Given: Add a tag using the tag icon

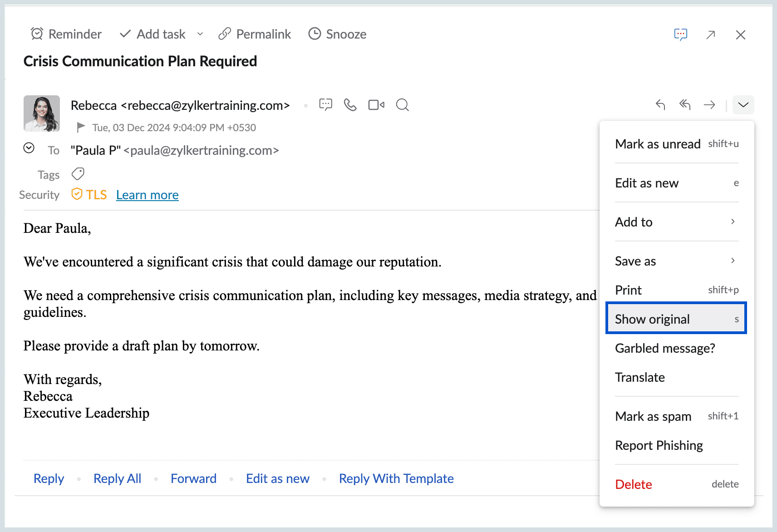Looking at the screenshot, I should click(x=78, y=174).
